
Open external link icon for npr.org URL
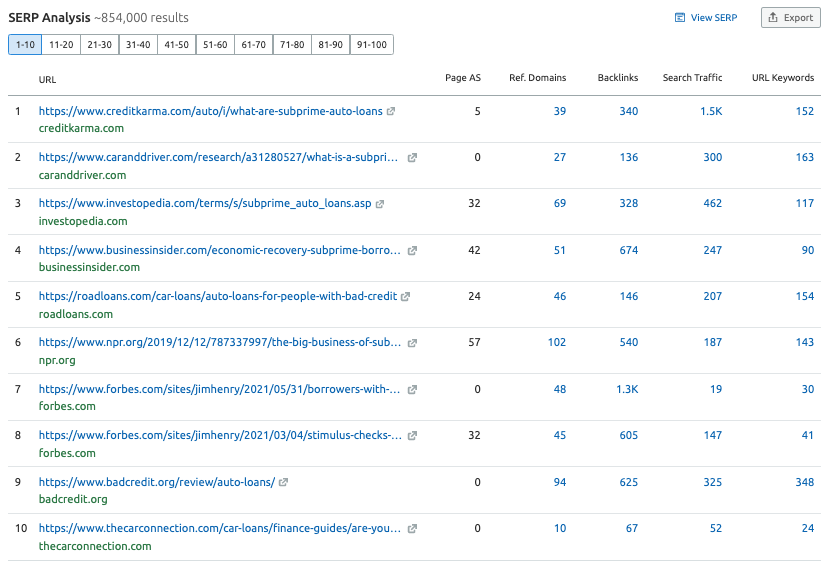pyautogui.click(x=412, y=343)
